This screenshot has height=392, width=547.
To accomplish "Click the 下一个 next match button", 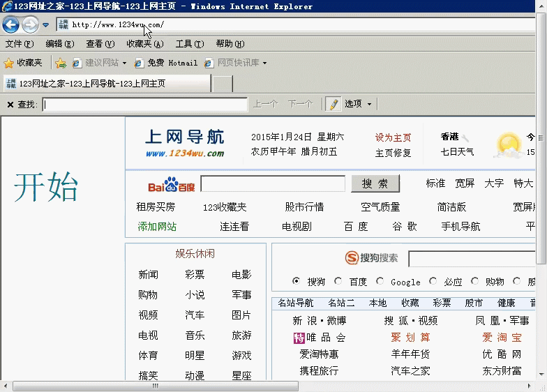I will (x=300, y=105).
